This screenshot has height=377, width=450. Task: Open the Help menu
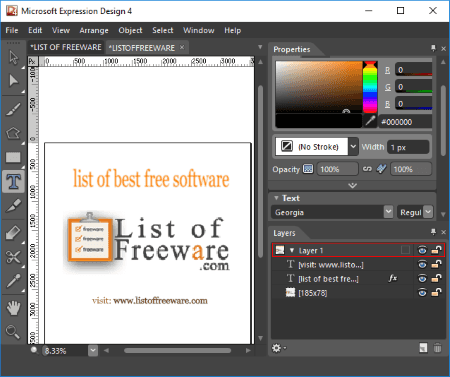pos(232,30)
